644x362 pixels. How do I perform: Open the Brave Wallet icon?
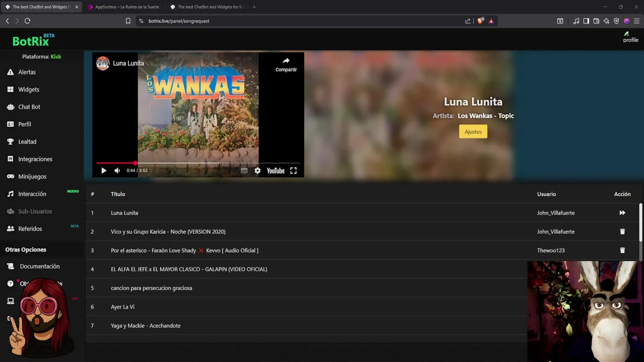(596, 21)
